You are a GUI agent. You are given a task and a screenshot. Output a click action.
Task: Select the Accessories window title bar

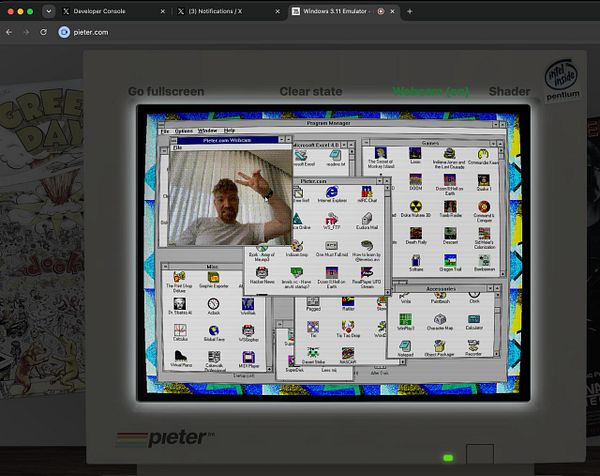click(x=441, y=289)
